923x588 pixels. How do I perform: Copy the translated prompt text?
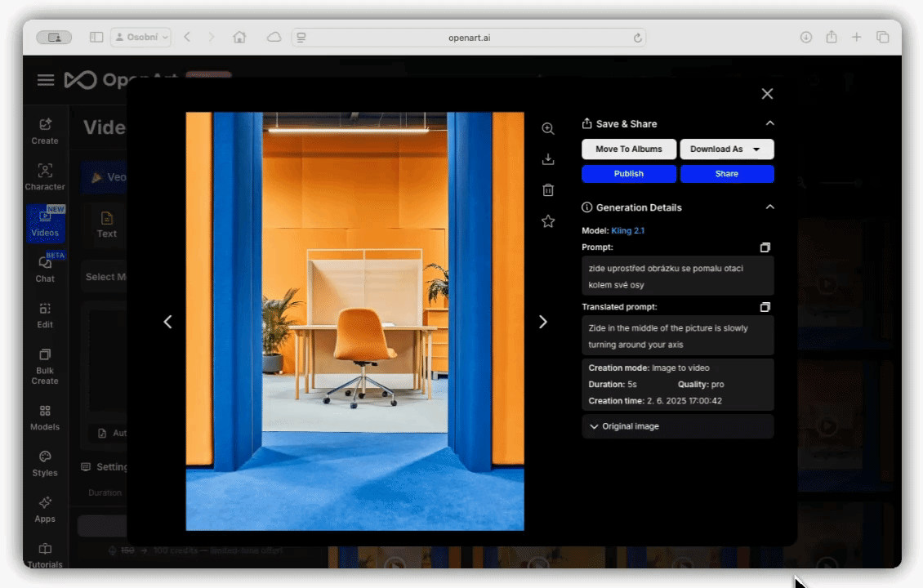pyautogui.click(x=765, y=306)
